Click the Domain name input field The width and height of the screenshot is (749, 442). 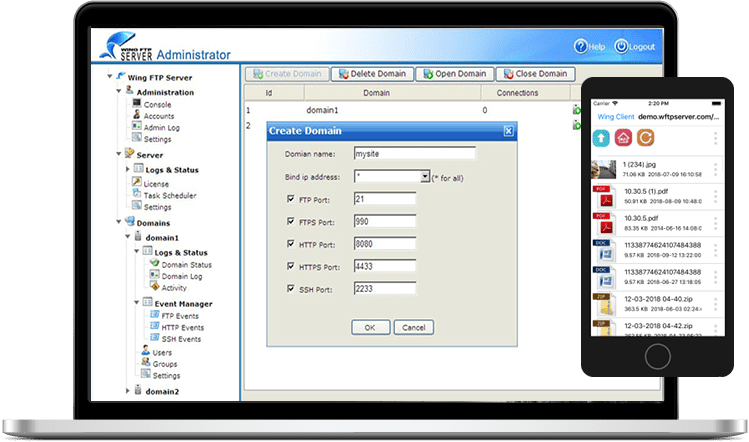click(x=415, y=153)
